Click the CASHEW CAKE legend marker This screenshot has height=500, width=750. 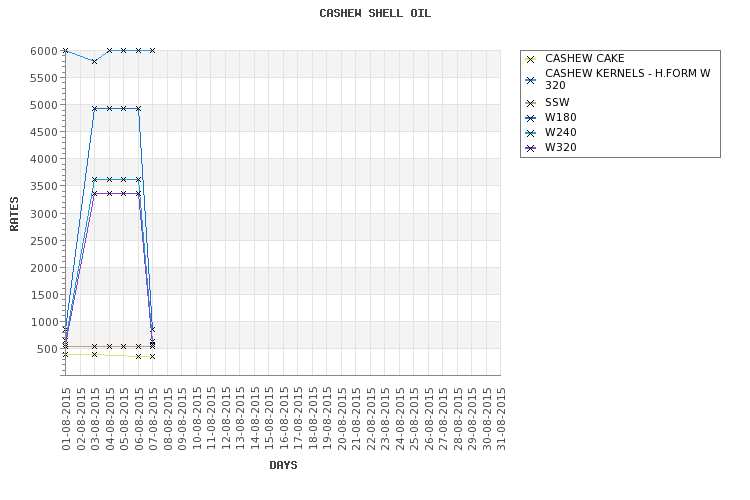pyautogui.click(x=530, y=59)
